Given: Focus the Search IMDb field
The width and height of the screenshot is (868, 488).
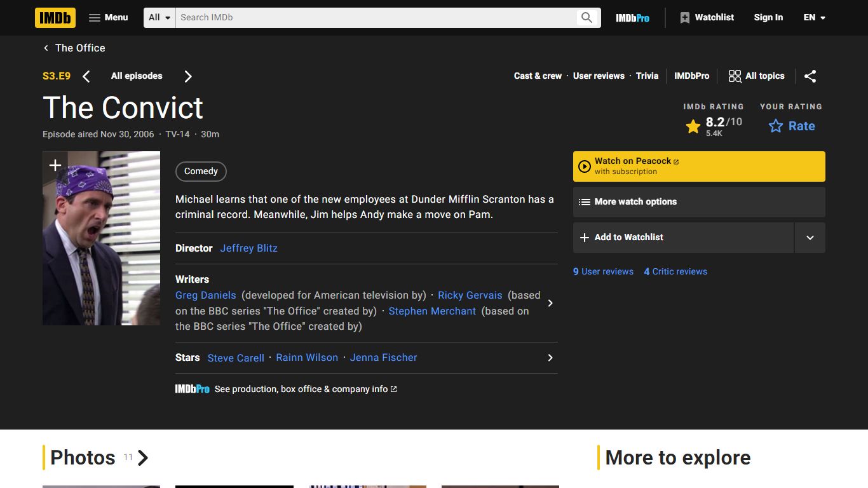Looking at the screenshot, I should (x=375, y=18).
